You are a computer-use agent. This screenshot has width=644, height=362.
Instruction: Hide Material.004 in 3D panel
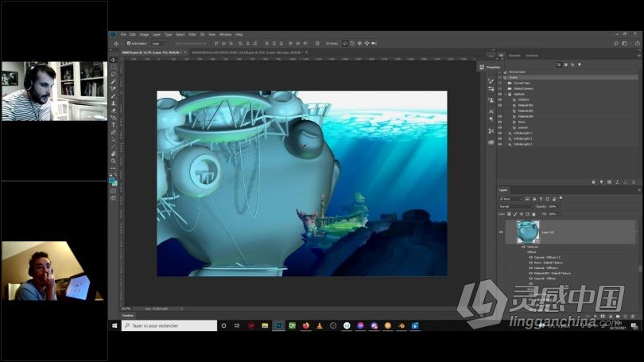point(500,116)
